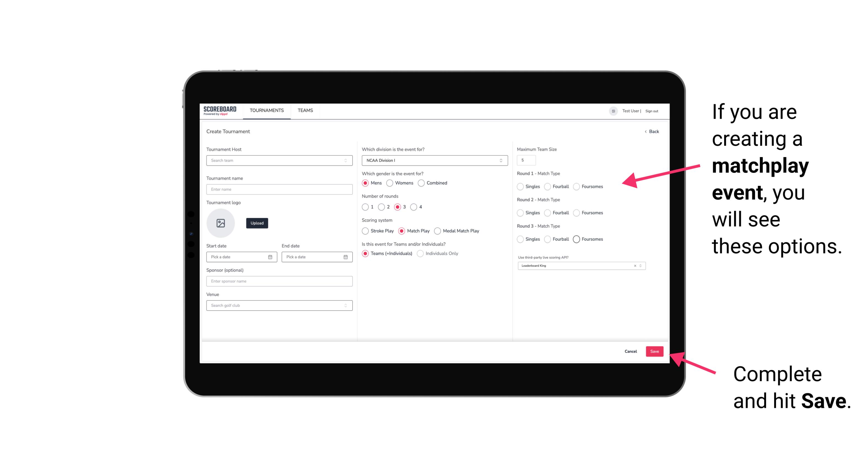868x467 pixels.
Task: Click the Upload tournament logo button
Action: [257, 223]
